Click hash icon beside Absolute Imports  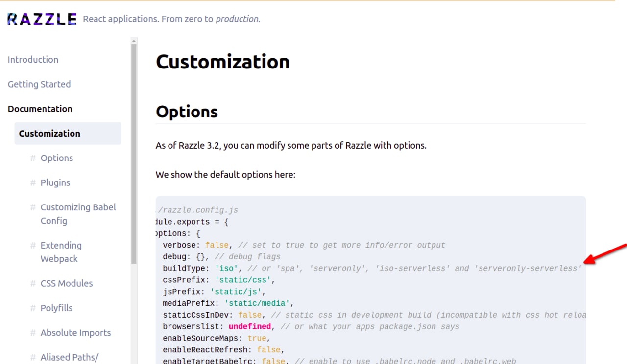click(x=33, y=333)
